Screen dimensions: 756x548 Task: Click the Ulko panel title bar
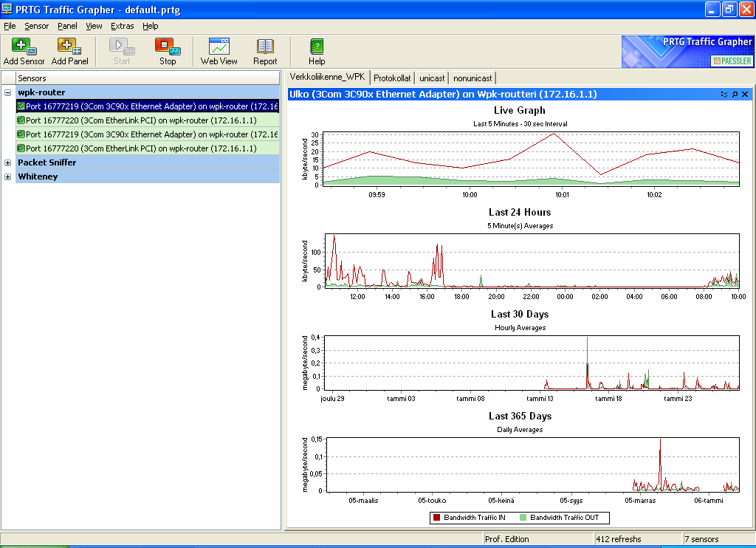(519, 94)
